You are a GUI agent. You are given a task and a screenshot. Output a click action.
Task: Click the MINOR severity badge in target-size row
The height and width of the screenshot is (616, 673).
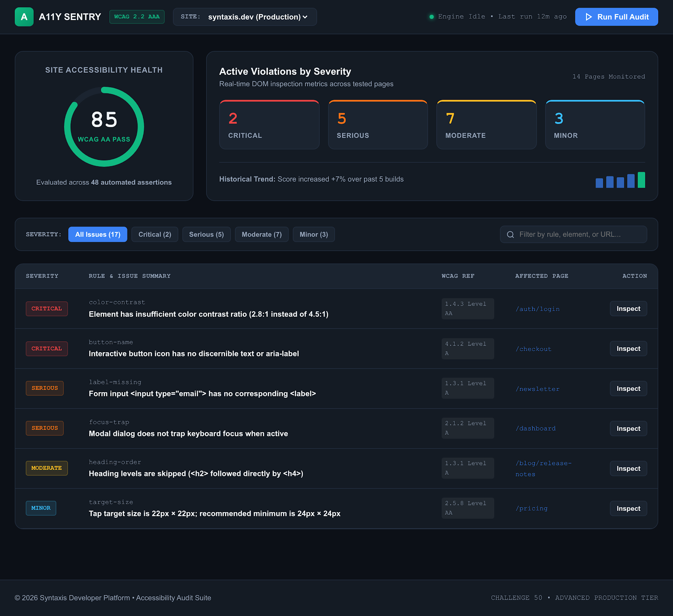coord(41,508)
